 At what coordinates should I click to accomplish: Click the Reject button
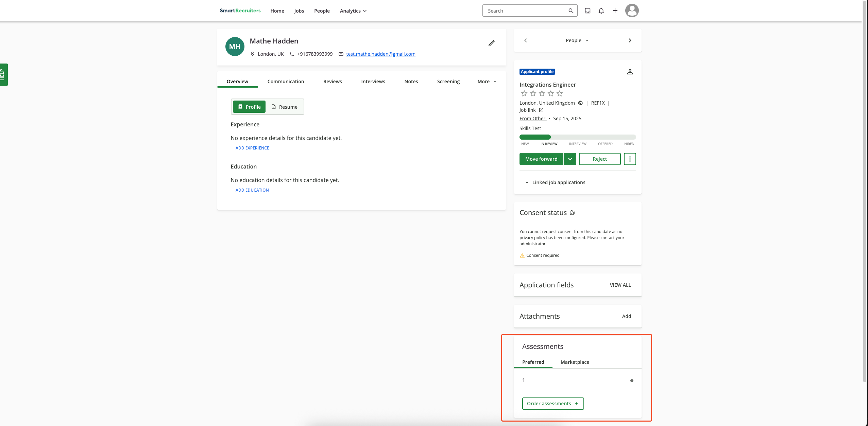[x=599, y=159]
